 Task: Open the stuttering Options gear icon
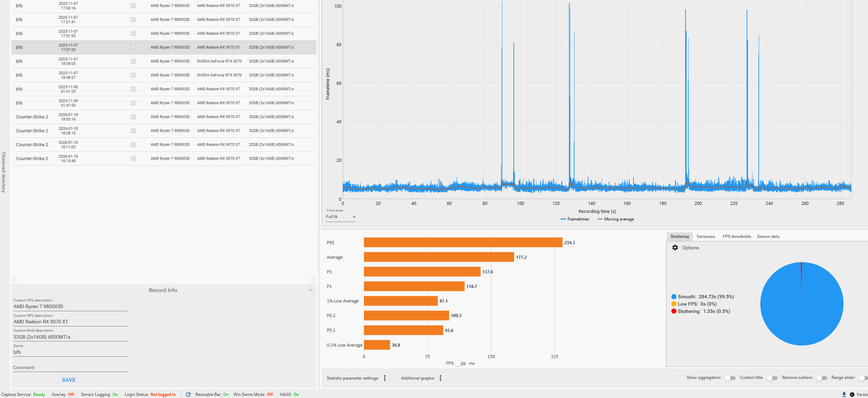(x=675, y=248)
